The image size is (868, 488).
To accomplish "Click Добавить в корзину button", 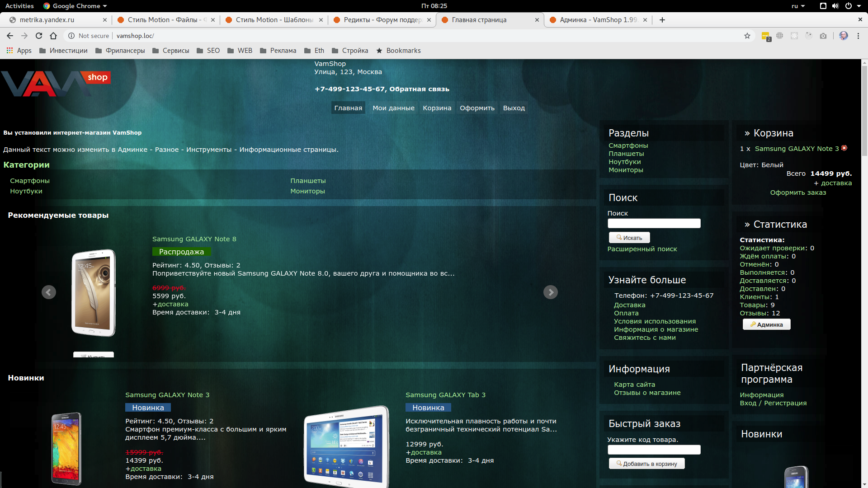I will coord(647,464).
